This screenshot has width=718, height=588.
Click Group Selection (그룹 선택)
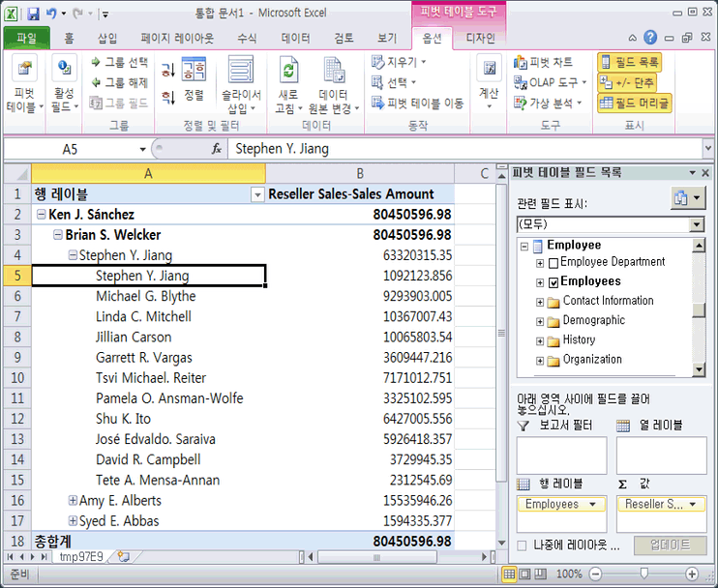point(119,62)
